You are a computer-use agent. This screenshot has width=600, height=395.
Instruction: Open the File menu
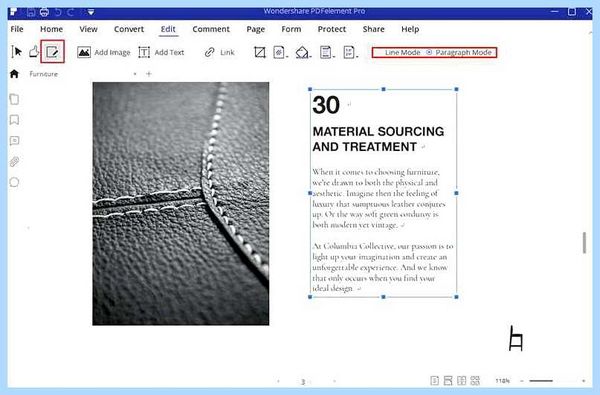17,29
